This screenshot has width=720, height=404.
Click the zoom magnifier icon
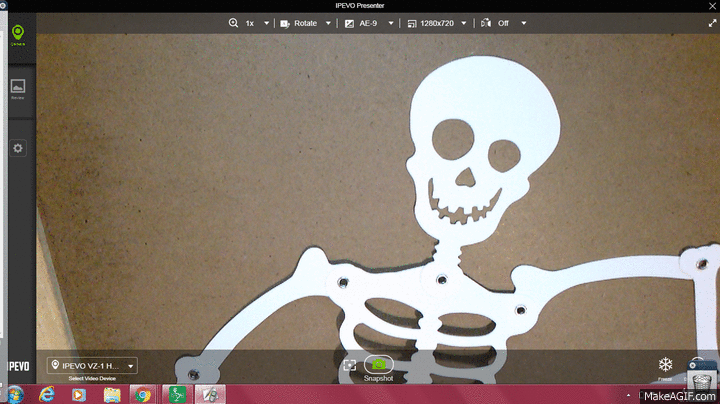234,22
